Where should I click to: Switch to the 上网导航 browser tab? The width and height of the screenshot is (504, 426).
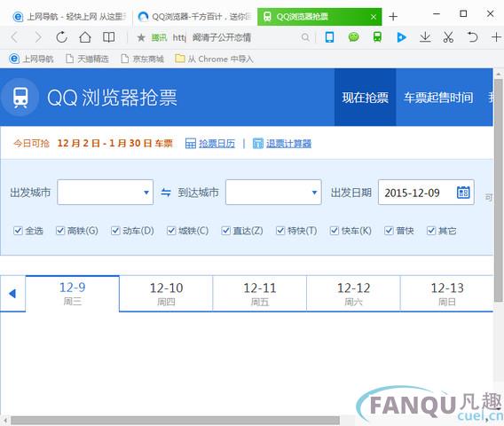(x=69, y=16)
